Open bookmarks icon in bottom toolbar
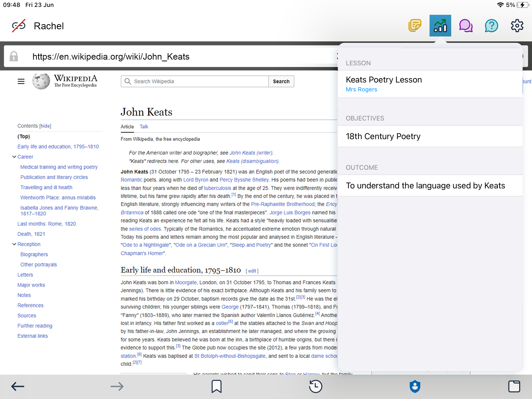The height and width of the screenshot is (399, 532). tap(216, 386)
